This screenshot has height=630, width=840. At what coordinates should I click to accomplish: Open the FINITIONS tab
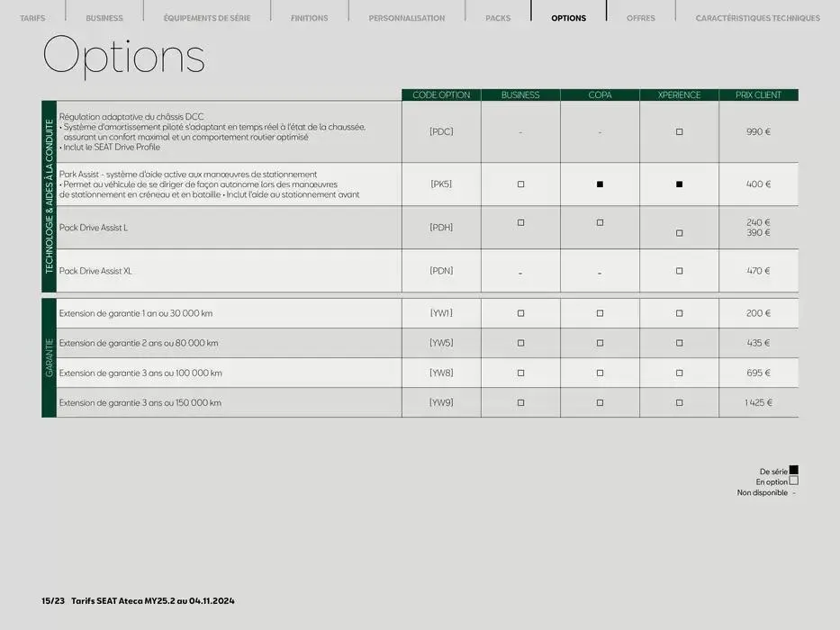click(x=309, y=18)
